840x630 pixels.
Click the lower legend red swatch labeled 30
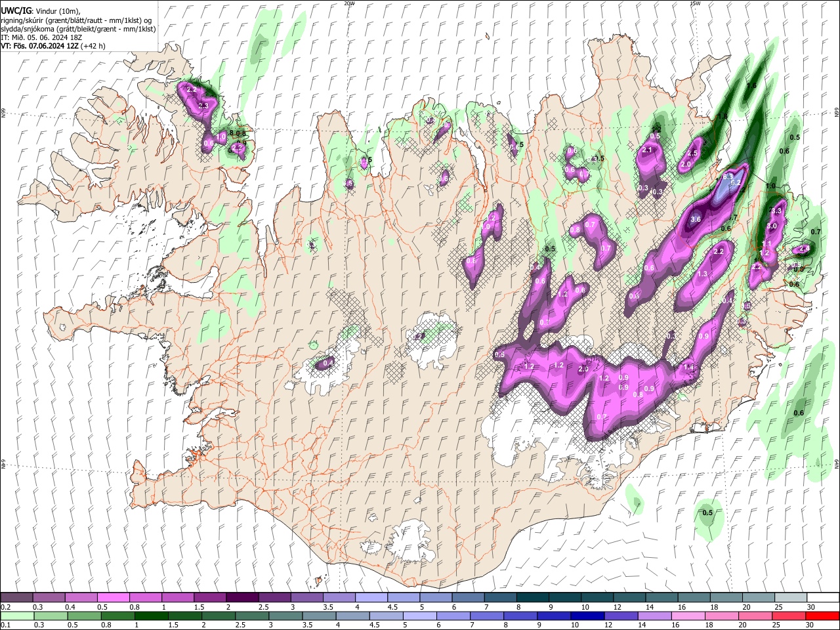(x=823, y=616)
